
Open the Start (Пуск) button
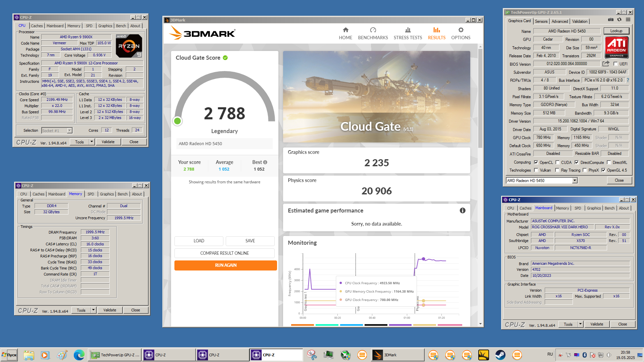(x=9, y=355)
